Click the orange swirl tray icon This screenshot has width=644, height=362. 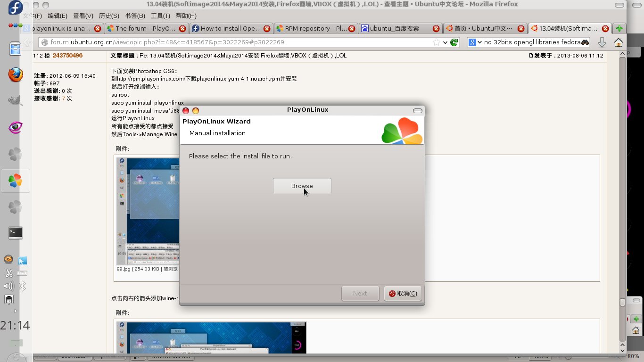tap(8, 260)
